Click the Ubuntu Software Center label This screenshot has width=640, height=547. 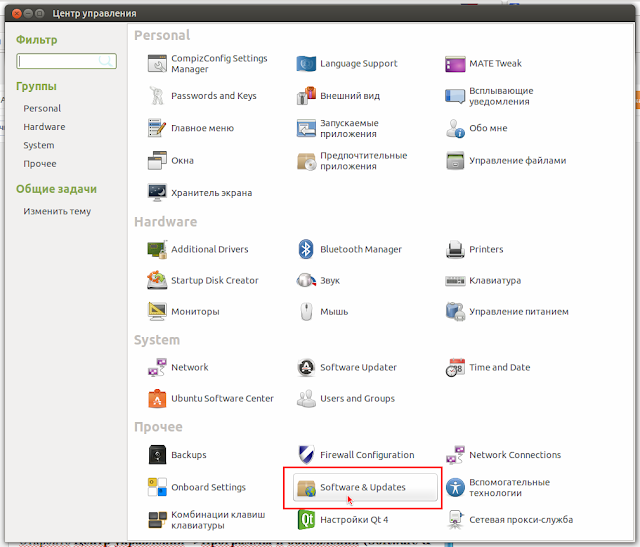[222, 398]
